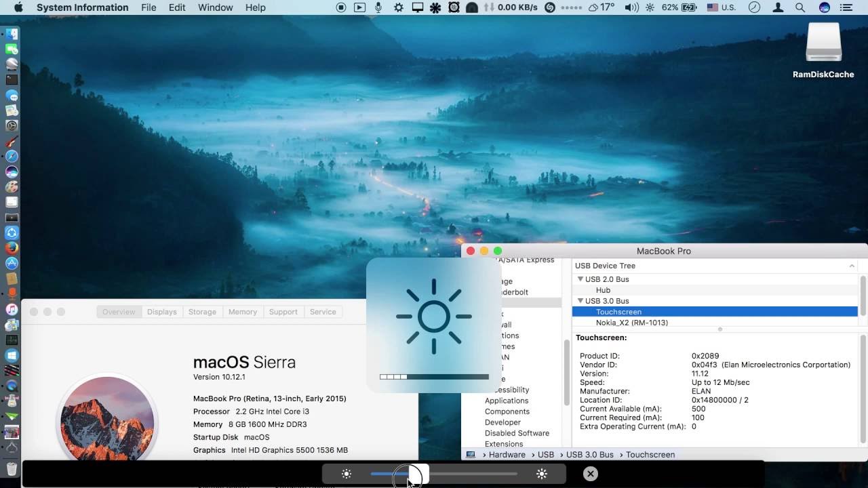This screenshot has width=868, height=488.
Task: Click the display monitor menu bar icon
Action: pos(418,7)
